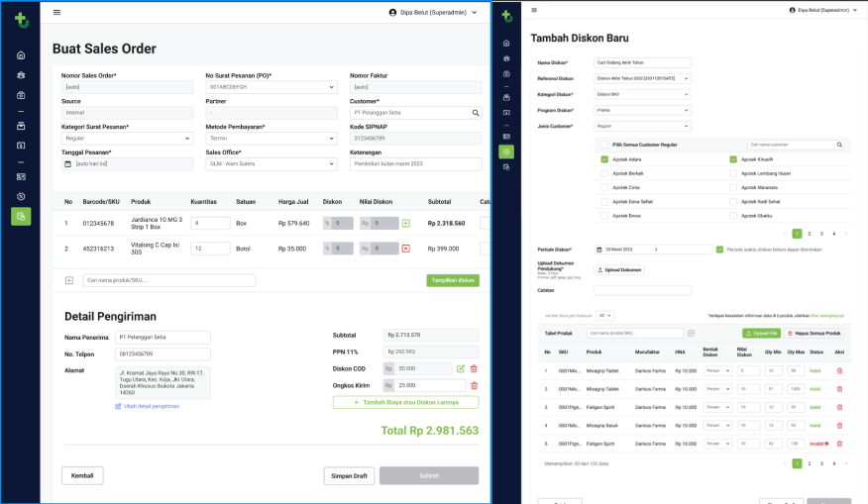The height and width of the screenshot is (504, 868).
Task: Check Apotek Cinta
Action: [604, 187]
